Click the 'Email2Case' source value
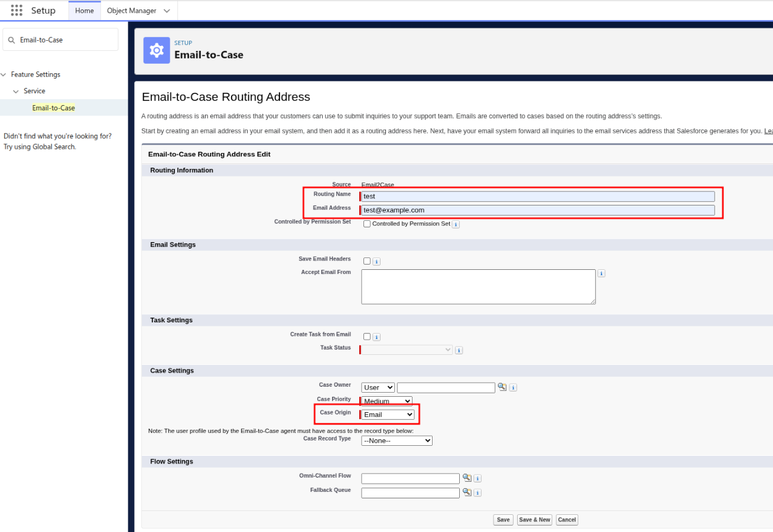 (378, 185)
